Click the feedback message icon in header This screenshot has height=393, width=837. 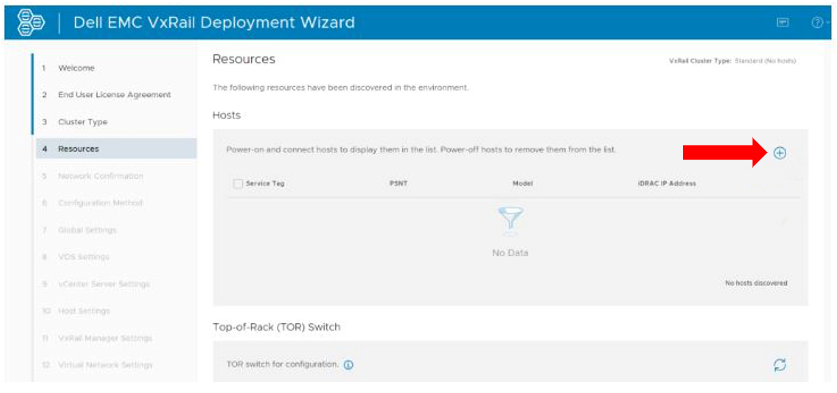point(783,23)
